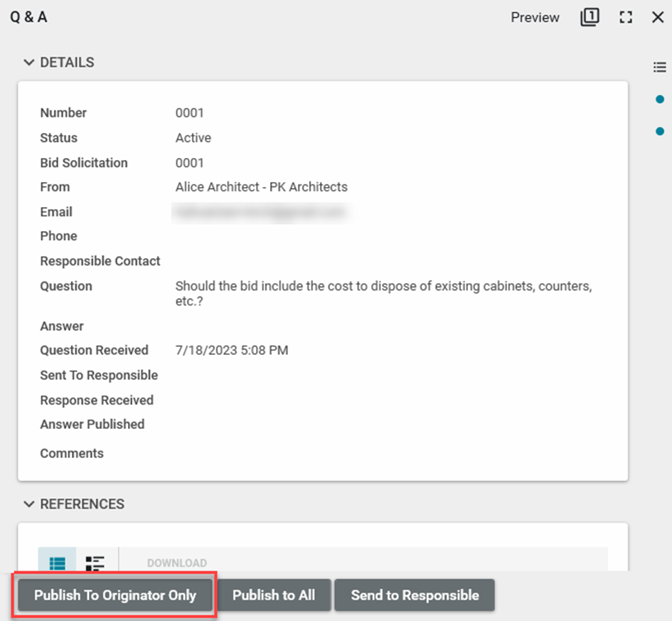Click the From value Alice Architect - PK Architects
Screen dimensions: 672x621
click(x=261, y=187)
